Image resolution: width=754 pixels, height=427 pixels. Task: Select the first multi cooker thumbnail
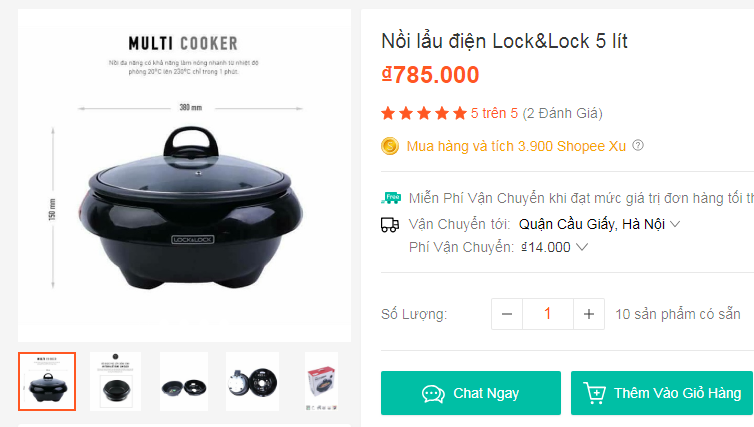47,382
